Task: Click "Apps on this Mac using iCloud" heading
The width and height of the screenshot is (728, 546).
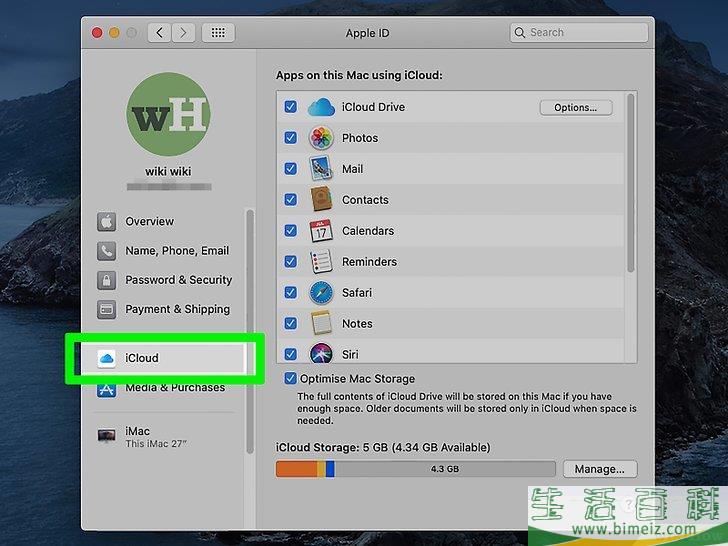Action: click(x=359, y=75)
